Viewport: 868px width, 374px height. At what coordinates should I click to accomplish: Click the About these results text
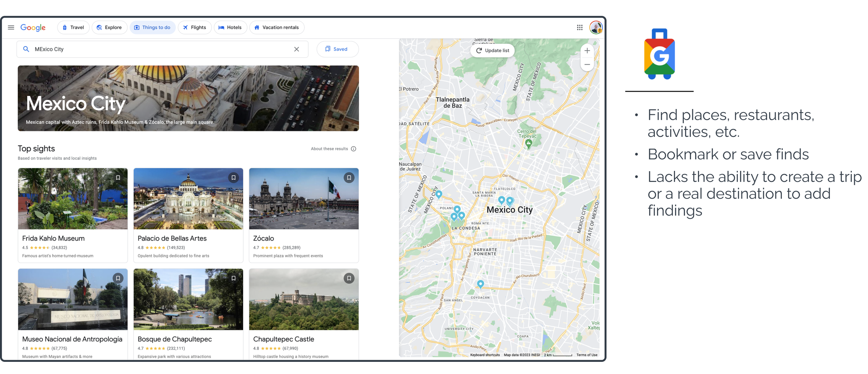coord(329,149)
